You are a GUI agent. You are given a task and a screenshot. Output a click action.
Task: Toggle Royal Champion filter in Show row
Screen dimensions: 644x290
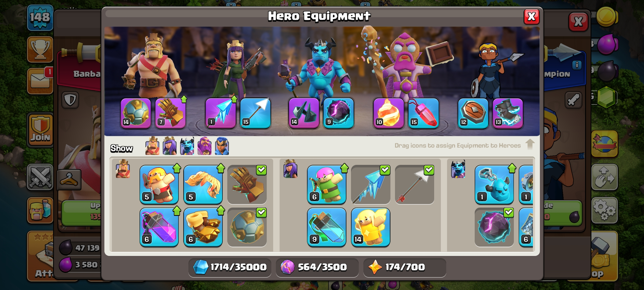pos(222,146)
